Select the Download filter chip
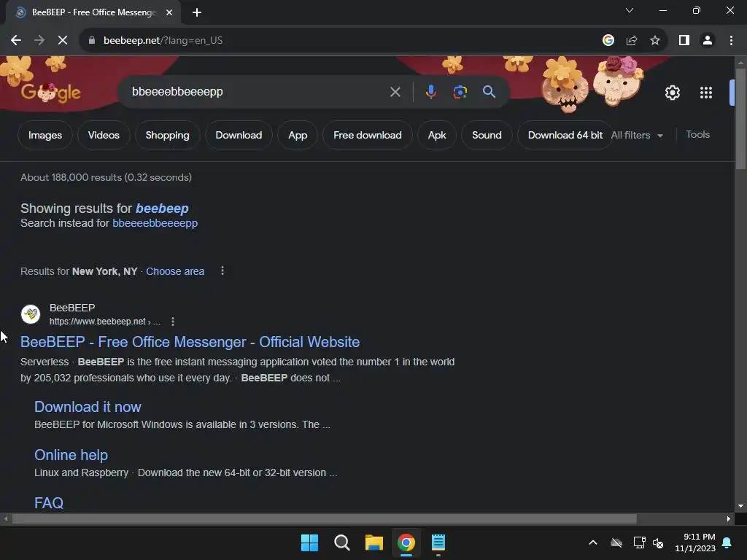 (239, 135)
